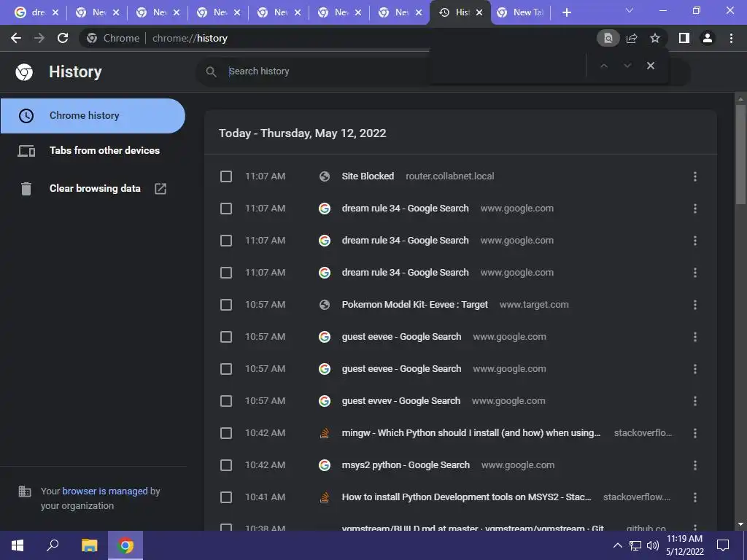Click the search magnifier in history search

[x=211, y=71]
